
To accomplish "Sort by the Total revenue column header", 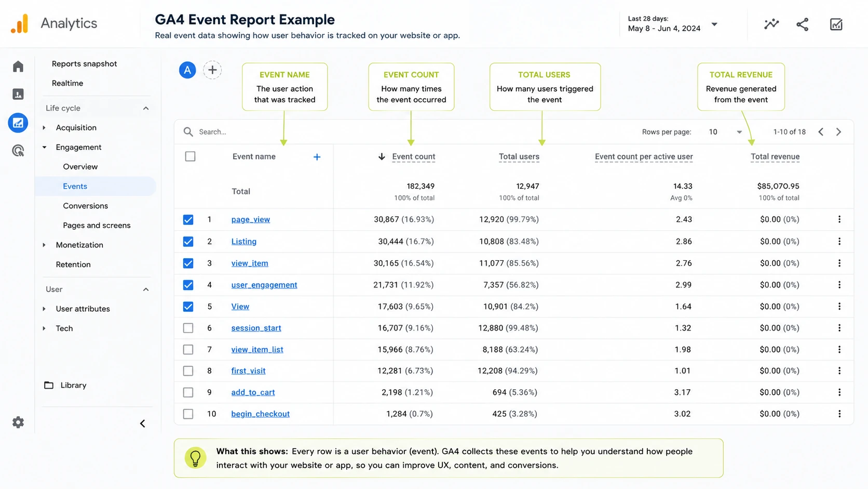I will (x=775, y=157).
